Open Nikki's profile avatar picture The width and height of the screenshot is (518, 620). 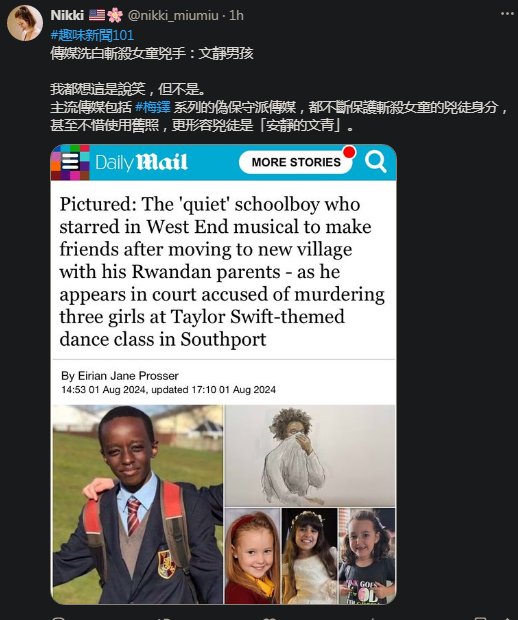[25, 23]
